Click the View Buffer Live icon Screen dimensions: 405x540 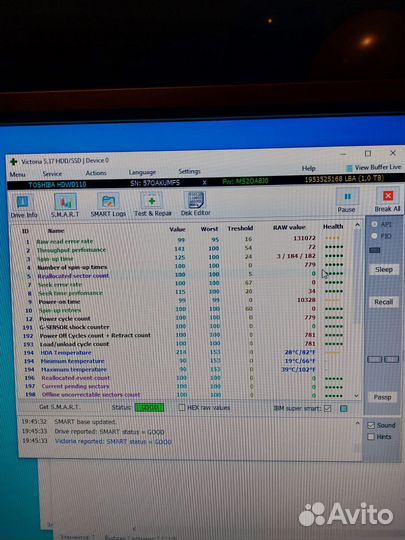pos(349,168)
